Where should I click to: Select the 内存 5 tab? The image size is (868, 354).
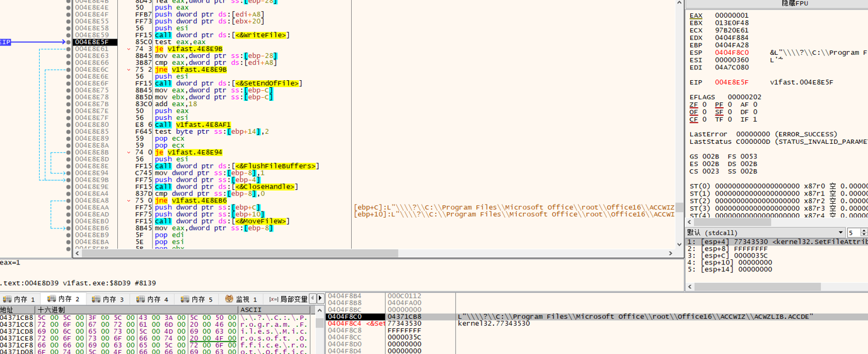click(197, 299)
